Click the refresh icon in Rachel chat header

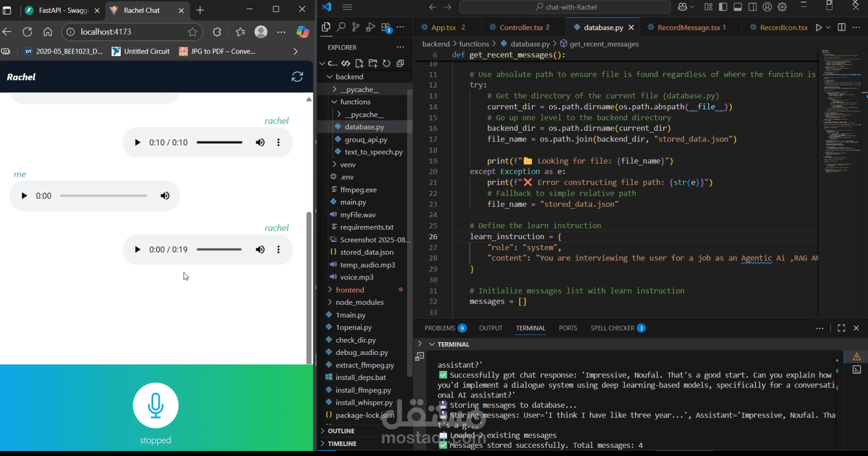click(297, 77)
